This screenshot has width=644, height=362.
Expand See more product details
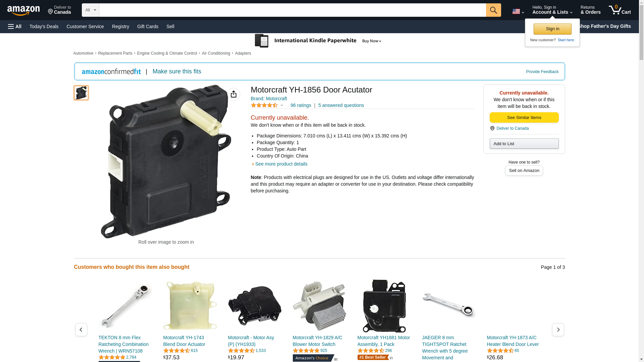tap(281, 164)
